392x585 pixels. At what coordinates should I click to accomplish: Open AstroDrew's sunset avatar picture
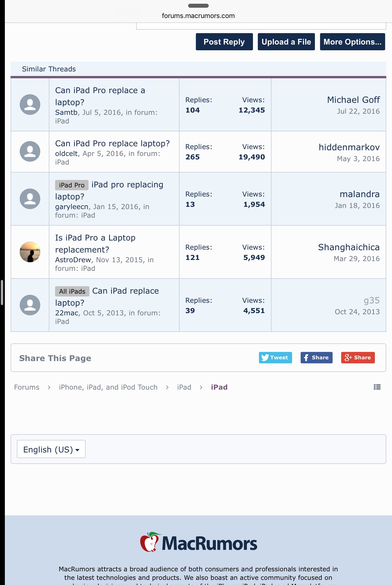[x=30, y=252]
